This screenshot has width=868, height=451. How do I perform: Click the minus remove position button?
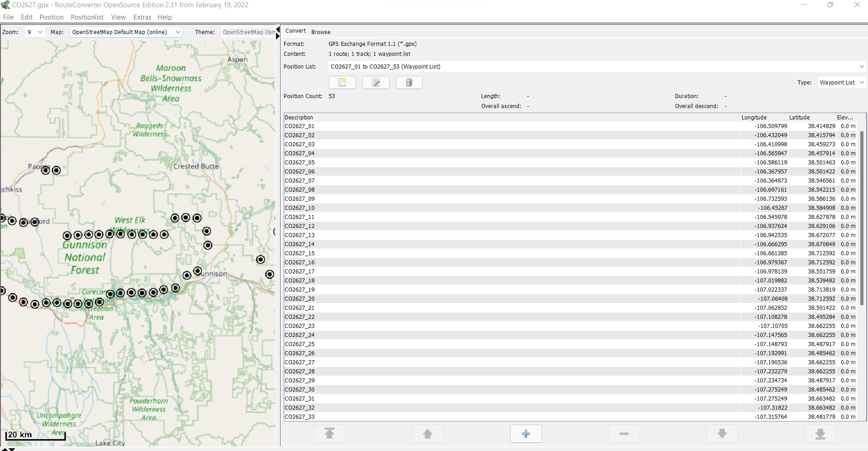[624, 434]
